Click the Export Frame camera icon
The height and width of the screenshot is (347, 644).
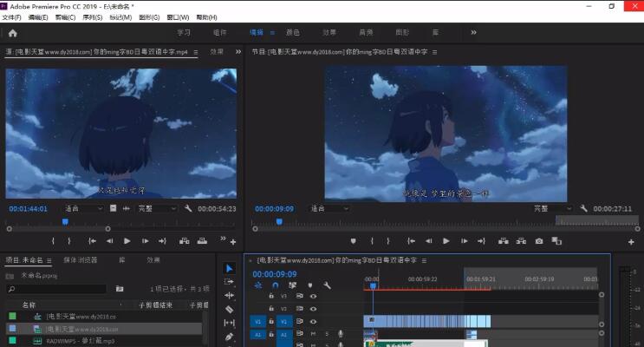pos(539,241)
